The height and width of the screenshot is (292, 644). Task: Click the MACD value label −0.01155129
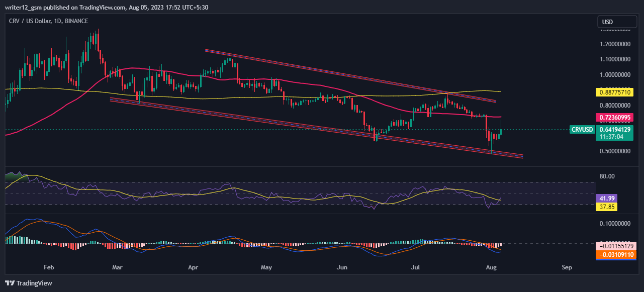pos(617,247)
